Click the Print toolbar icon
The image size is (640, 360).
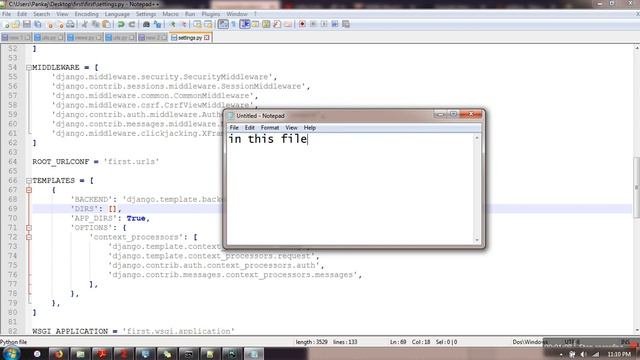tap(70, 24)
